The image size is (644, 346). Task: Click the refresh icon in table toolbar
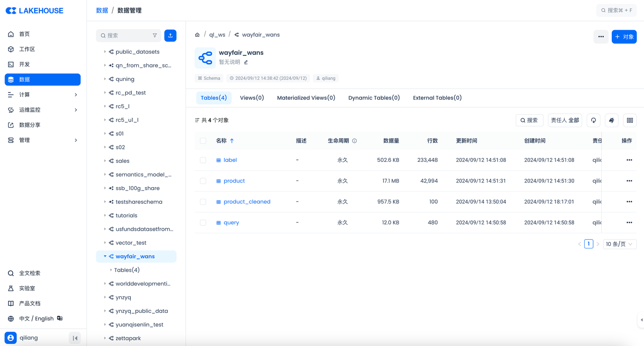pos(593,120)
